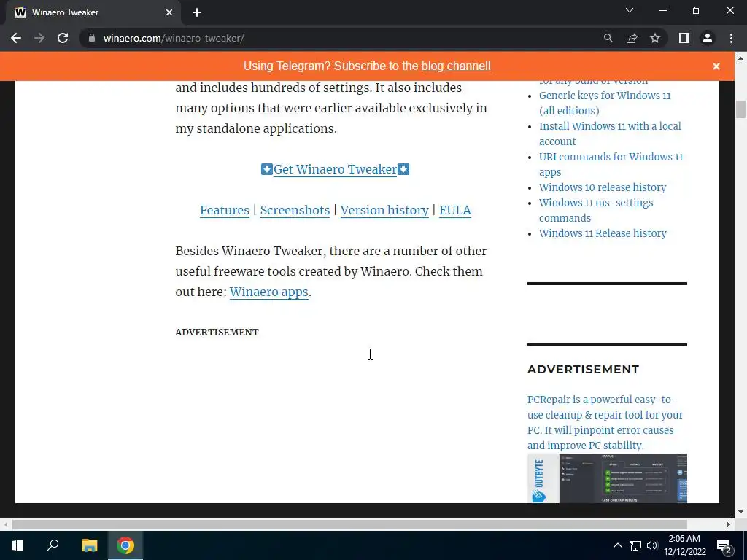Click the vertical scrollbar thumb
This screenshot has width=747, height=560.
pyautogui.click(x=740, y=109)
